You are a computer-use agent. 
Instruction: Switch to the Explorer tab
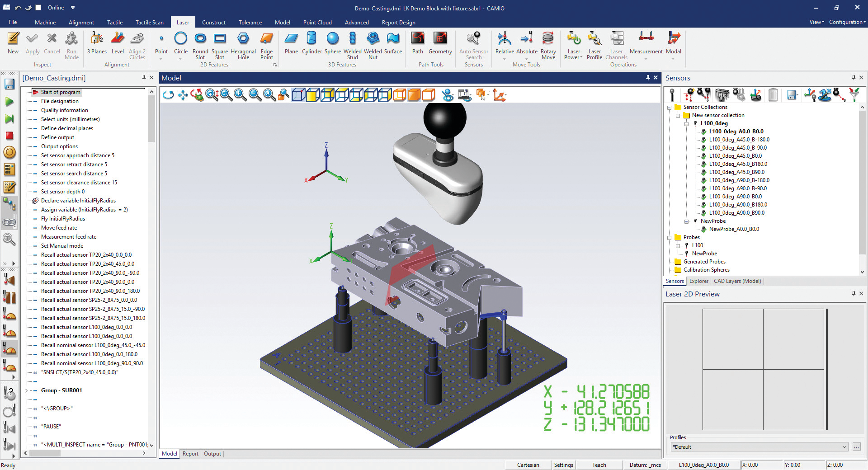pos(699,281)
